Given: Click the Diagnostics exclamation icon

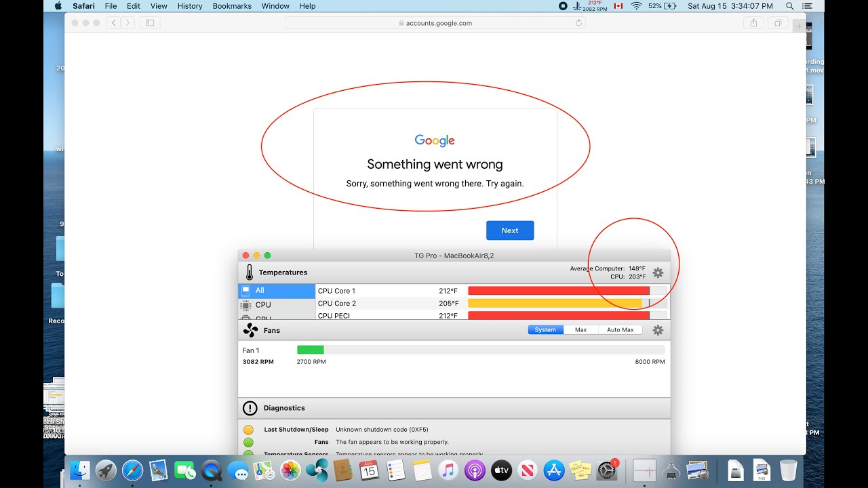Looking at the screenshot, I should [x=250, y=408].
